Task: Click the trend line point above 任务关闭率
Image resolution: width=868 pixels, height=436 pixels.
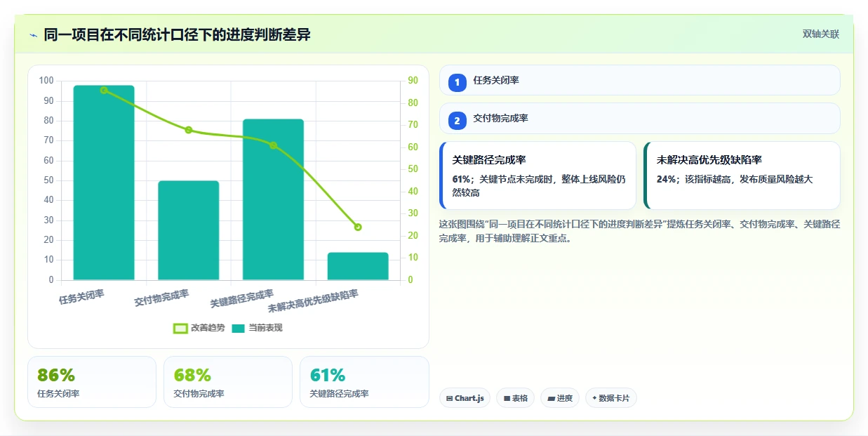Action: tap(104, 90)
